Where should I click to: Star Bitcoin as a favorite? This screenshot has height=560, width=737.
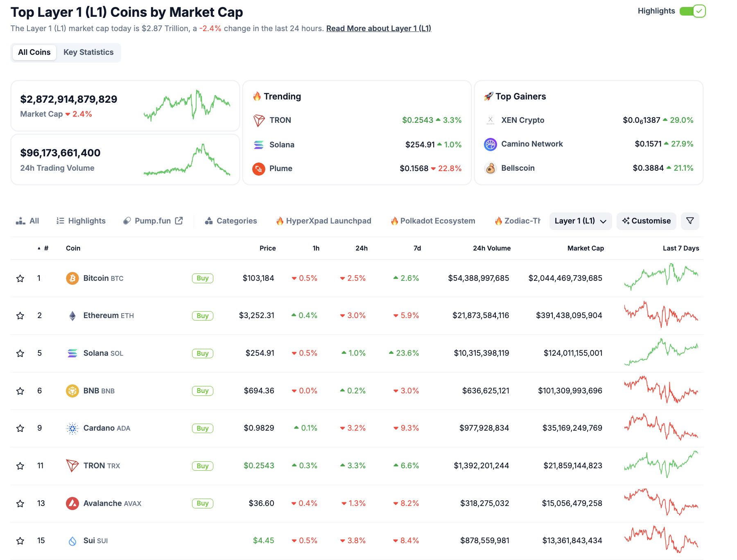(20, 278)
